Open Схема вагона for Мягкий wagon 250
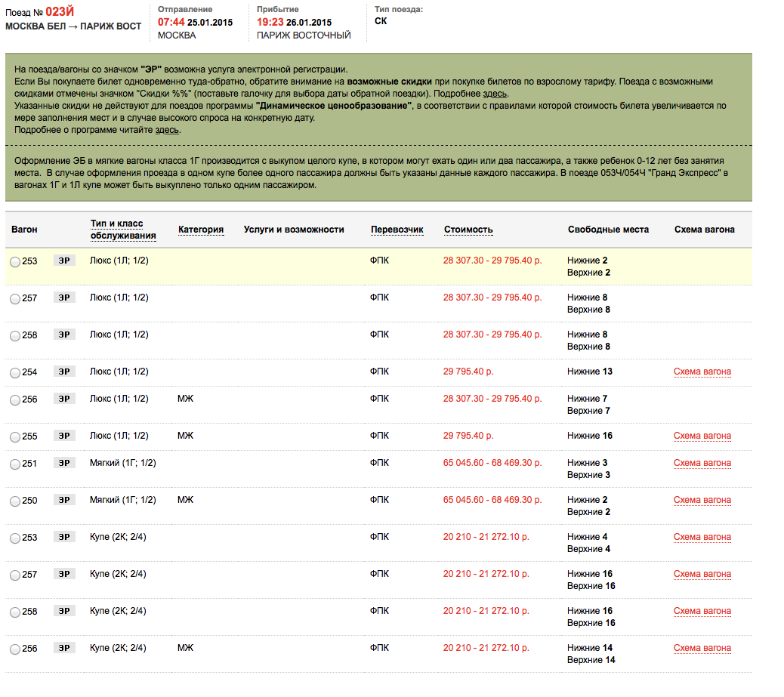 point(702,500)
